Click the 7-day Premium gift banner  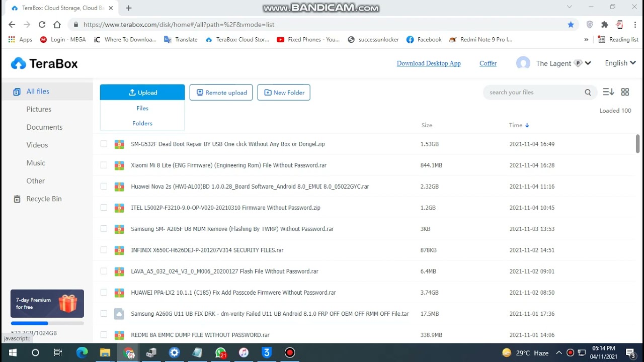(47, 304)
